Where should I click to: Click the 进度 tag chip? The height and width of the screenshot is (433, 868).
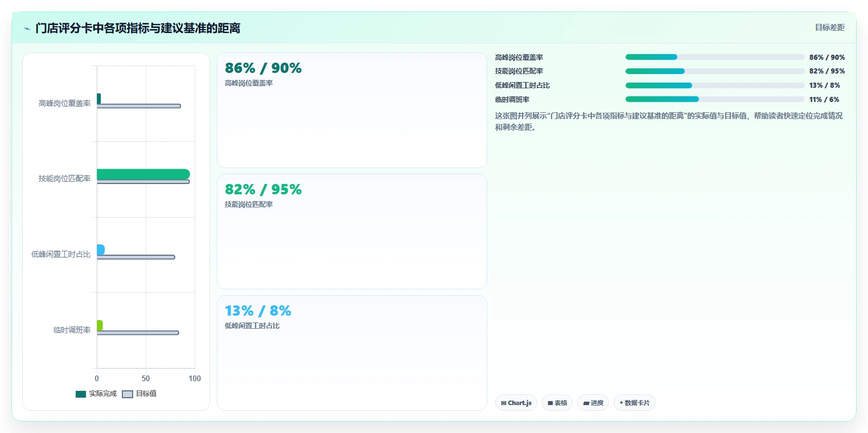pyautogui.click(x=593, y=403)
